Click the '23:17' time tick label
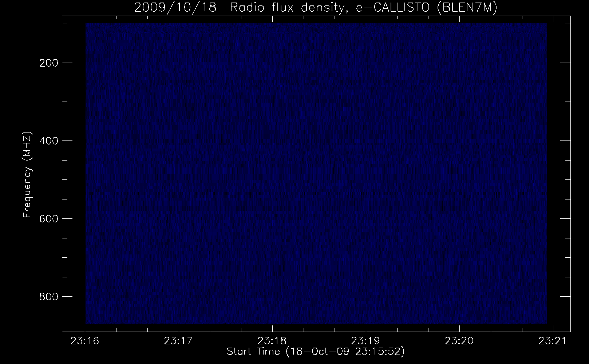Image resolution: width=589 pixels, height=364 pixels. [179, 341]
